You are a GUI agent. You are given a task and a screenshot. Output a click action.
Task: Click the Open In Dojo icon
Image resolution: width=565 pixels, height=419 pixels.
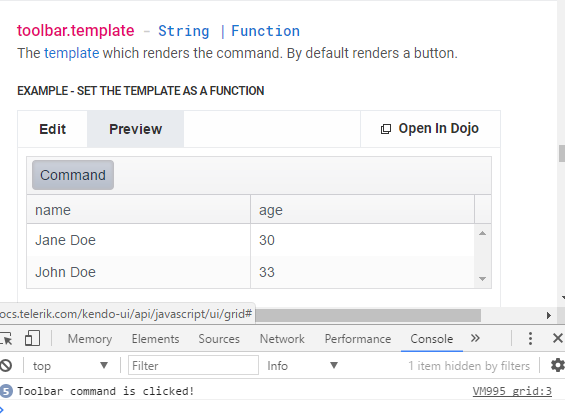(386, 129)
